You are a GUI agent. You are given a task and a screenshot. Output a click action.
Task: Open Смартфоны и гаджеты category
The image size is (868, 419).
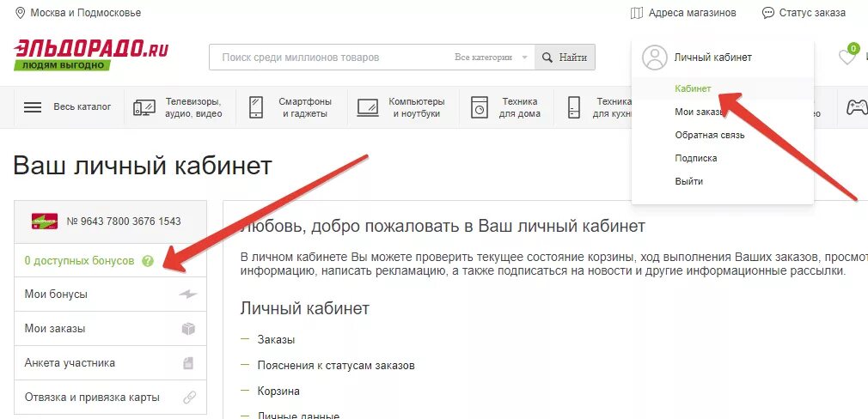click(305, 108)
